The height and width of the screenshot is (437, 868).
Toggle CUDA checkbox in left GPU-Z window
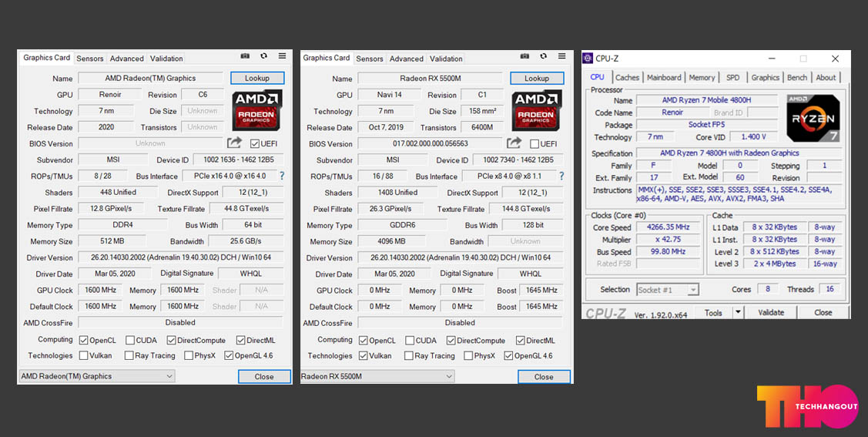[129, 340]
